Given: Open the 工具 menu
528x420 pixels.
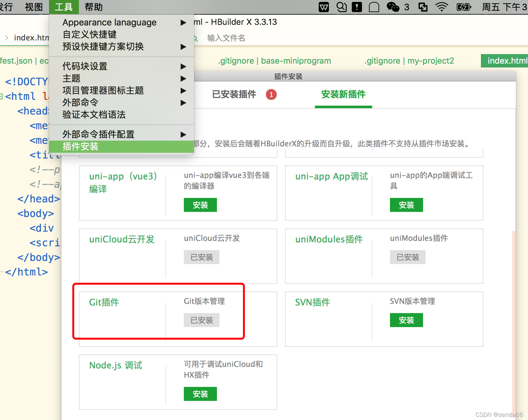Looking at the screenshot, I should [64, 7].
